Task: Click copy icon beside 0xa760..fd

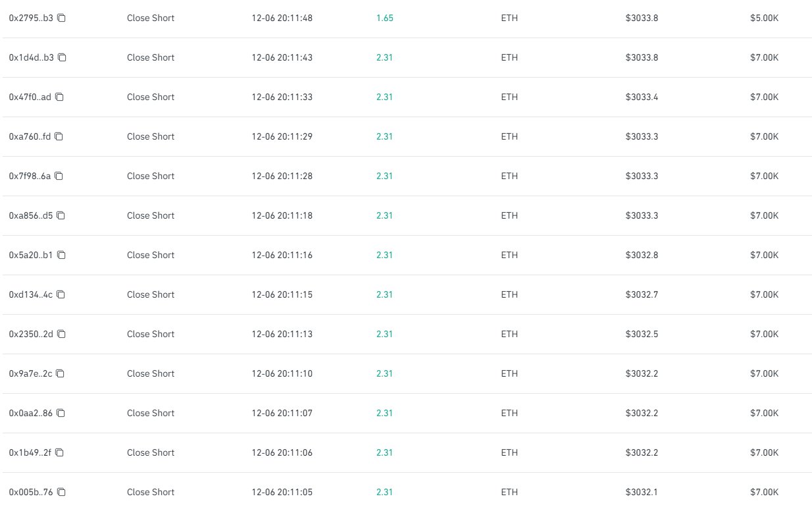Action: click(59, 136)
